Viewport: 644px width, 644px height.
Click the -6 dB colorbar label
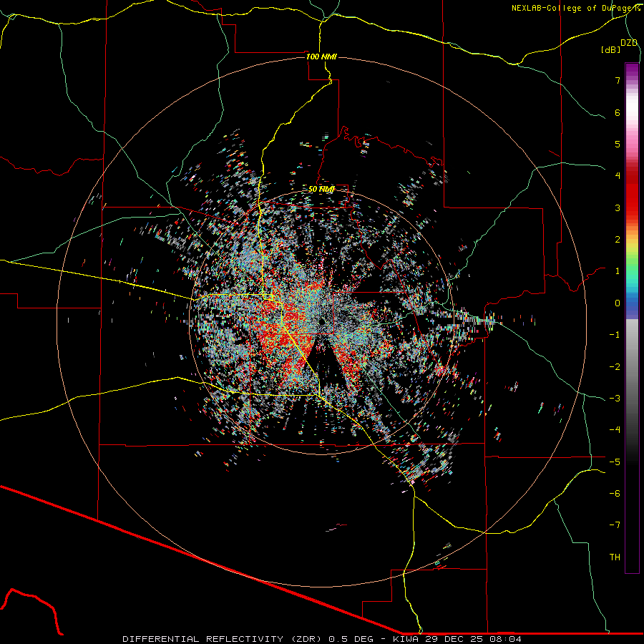coord(615,494)
